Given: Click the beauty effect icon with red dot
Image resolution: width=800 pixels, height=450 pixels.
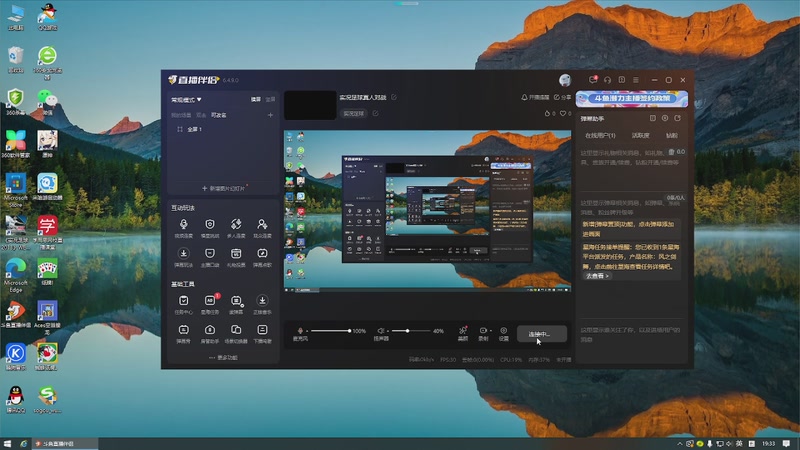Looking at the screenshot, I should click(x=463, y=331).
